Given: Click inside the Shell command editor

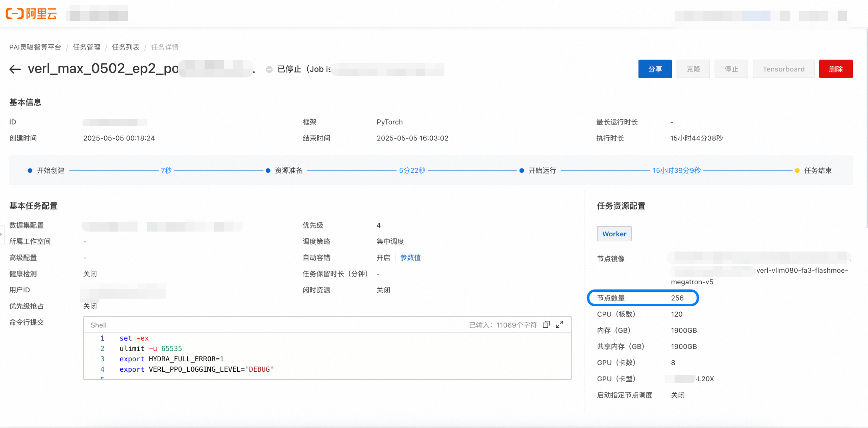Looking at the screenshot, I should click(x=323, y=355).
